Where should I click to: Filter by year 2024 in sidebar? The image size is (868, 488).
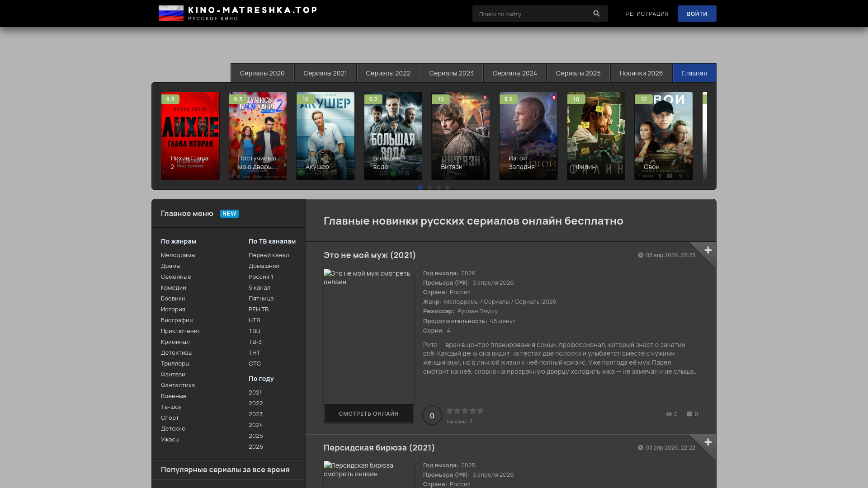pyautogui.click(x=255, y=425)
